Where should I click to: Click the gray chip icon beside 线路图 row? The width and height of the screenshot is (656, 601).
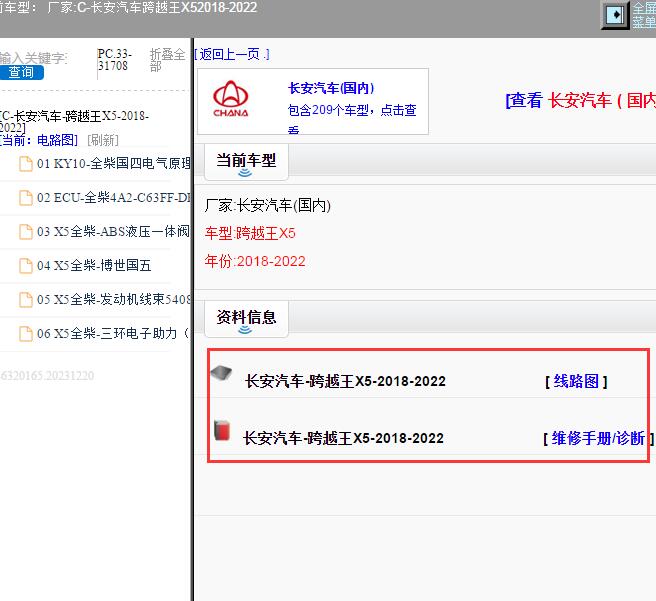[221, 373]
